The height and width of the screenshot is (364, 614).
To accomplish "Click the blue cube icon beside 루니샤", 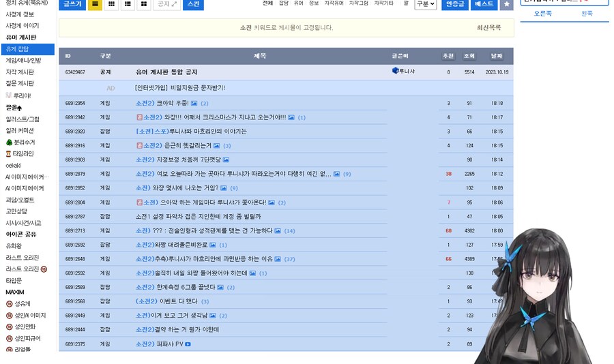I will [395, 70].
